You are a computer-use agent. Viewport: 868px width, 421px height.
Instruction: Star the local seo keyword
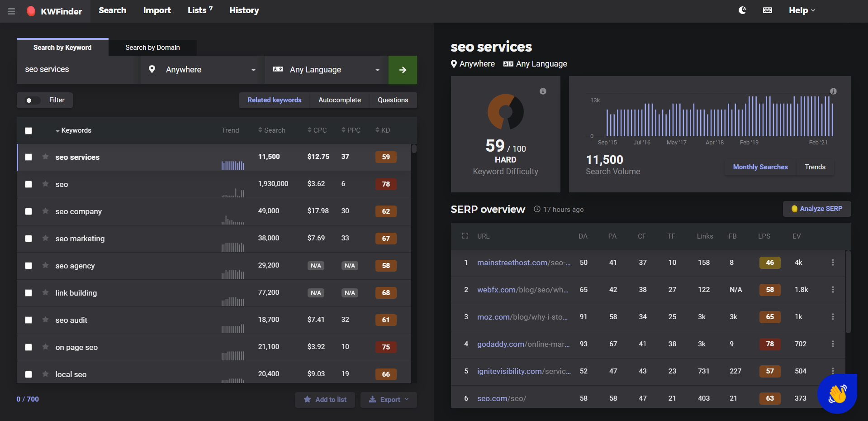point(45,374)
